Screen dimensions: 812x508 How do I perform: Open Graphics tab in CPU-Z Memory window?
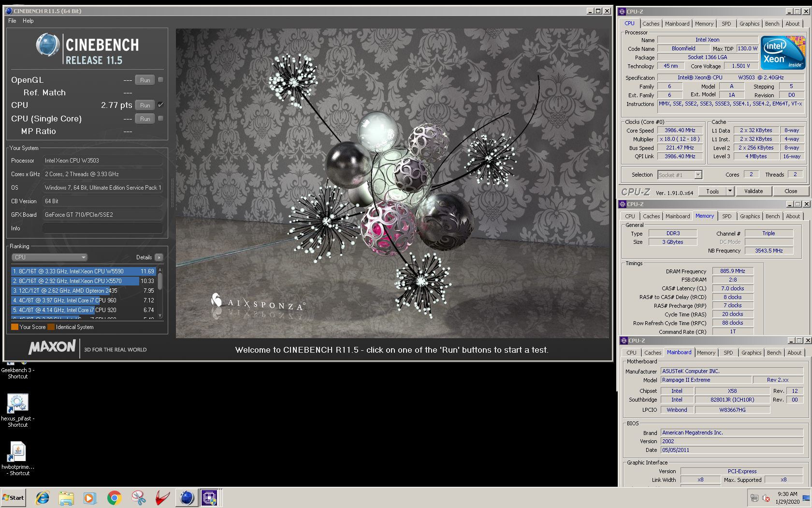(x=750, y=216)
